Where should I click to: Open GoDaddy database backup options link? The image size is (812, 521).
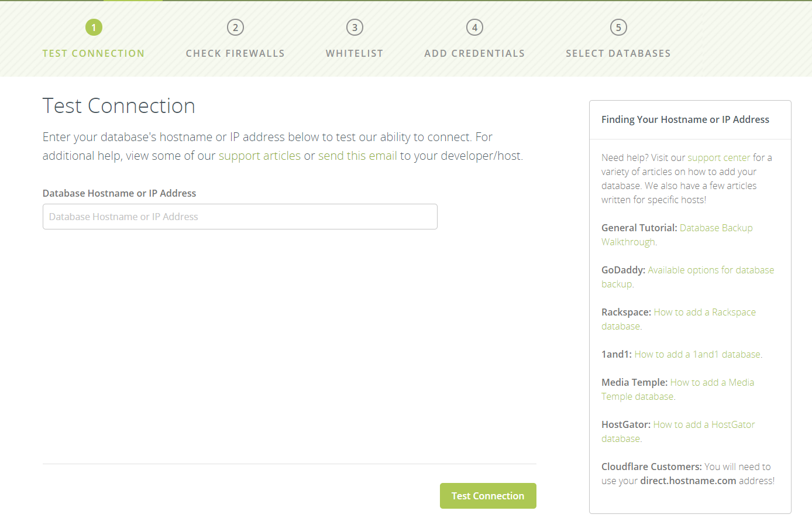(x=711, y=270)
